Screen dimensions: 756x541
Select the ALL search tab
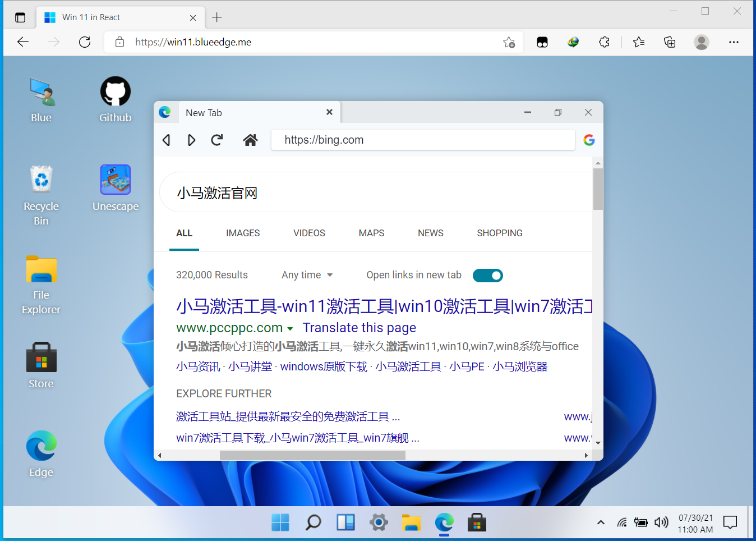tap(184, 233)
